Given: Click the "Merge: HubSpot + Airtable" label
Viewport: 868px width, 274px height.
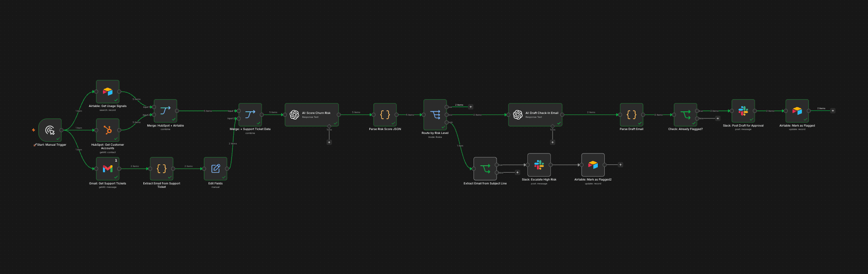Looking at the screenshot, I should tap(166, 126).
